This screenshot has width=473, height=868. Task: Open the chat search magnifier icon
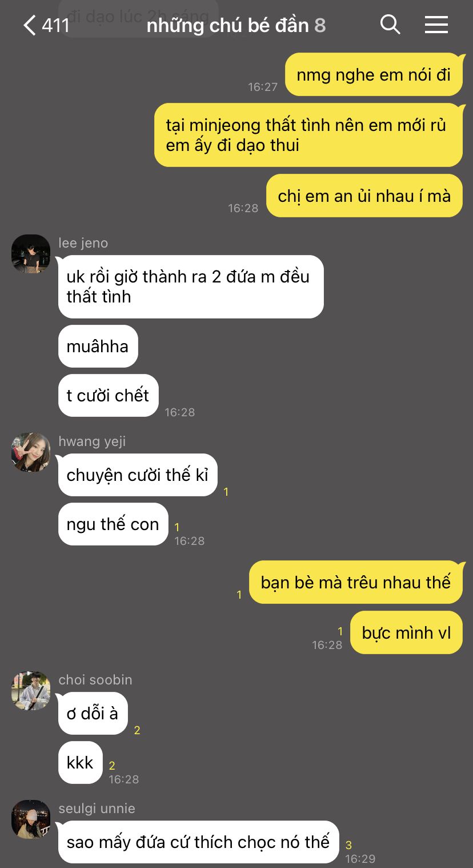(x=390, y=25)
